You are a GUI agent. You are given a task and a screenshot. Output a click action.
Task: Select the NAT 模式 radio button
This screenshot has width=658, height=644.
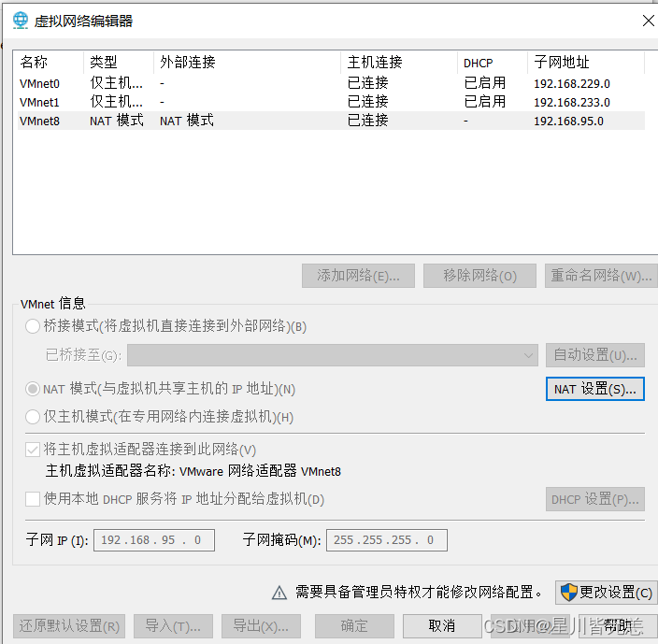tap(33, 389)
